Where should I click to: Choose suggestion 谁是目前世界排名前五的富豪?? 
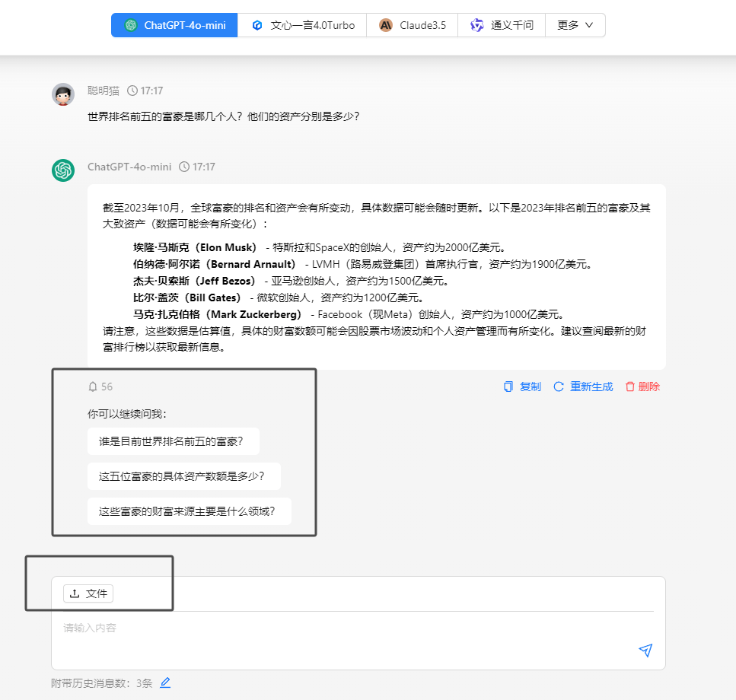tap(173, 441)
